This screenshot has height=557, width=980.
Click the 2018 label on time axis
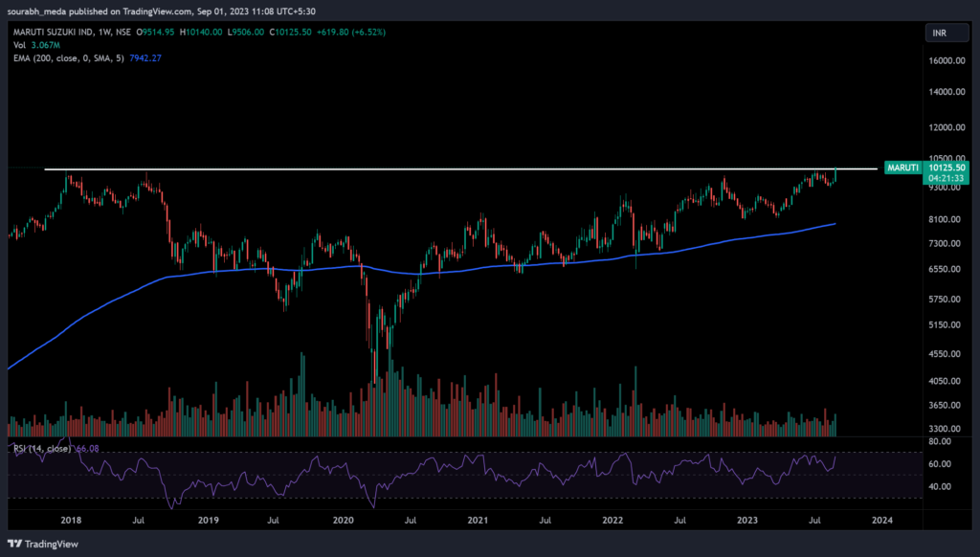[71, 520]
